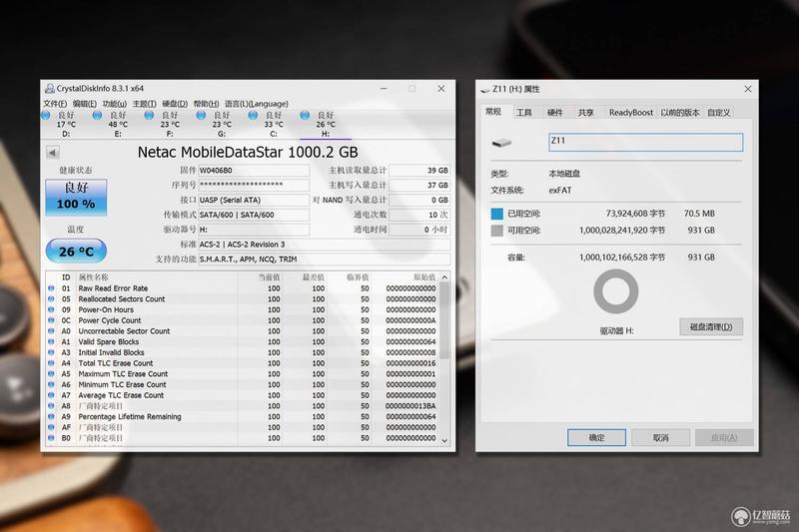
Task: Open the 编辑(E) menu
Action: click(x=85, y=104)
